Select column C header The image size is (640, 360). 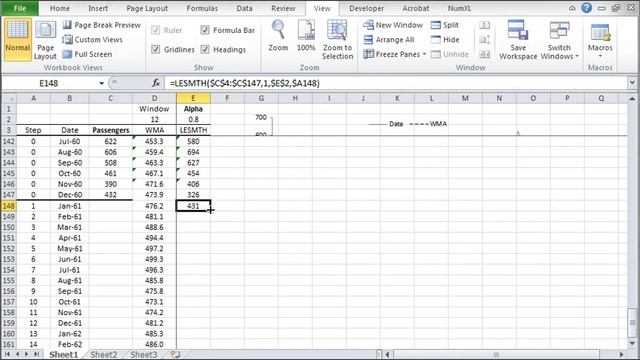pos(110,98)
